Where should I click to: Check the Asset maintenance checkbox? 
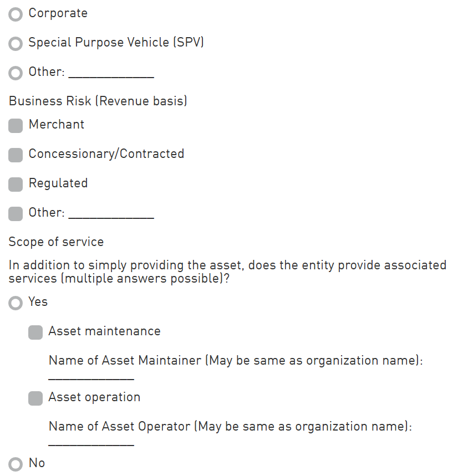(35, 332)
